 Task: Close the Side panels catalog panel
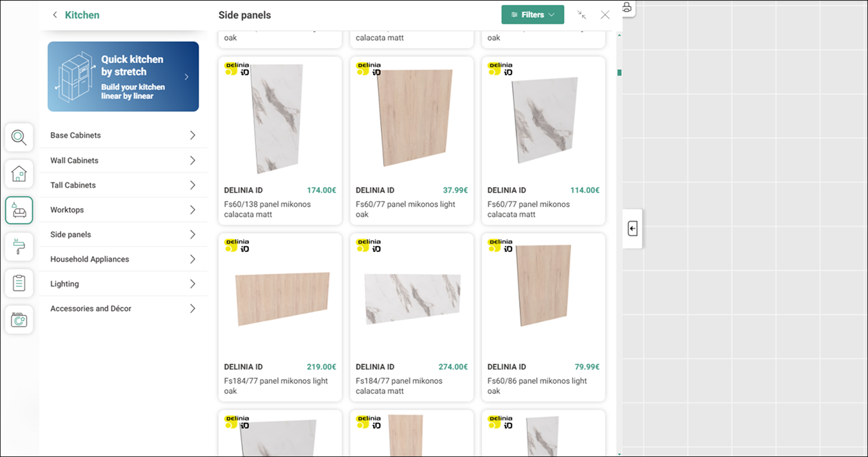coord(605,15)
